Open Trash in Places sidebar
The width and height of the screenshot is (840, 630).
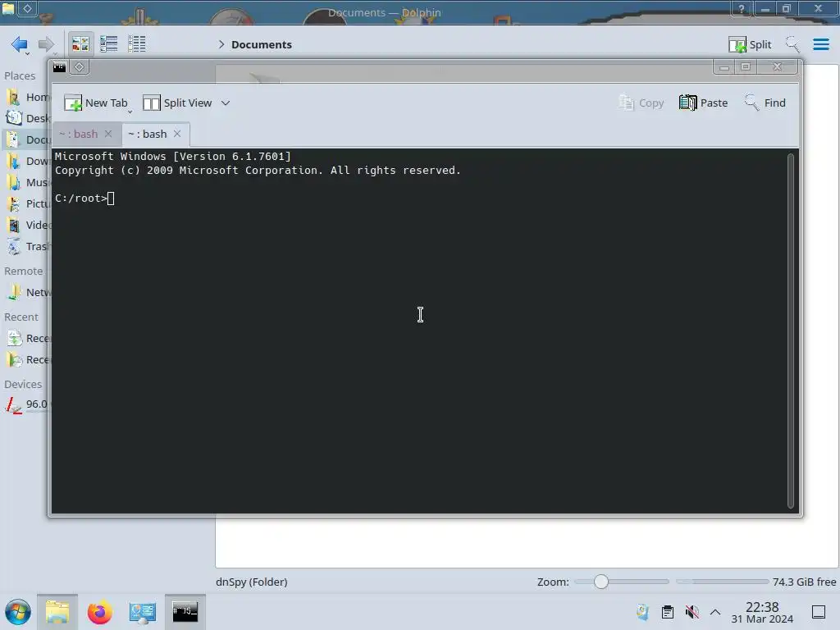29,246
